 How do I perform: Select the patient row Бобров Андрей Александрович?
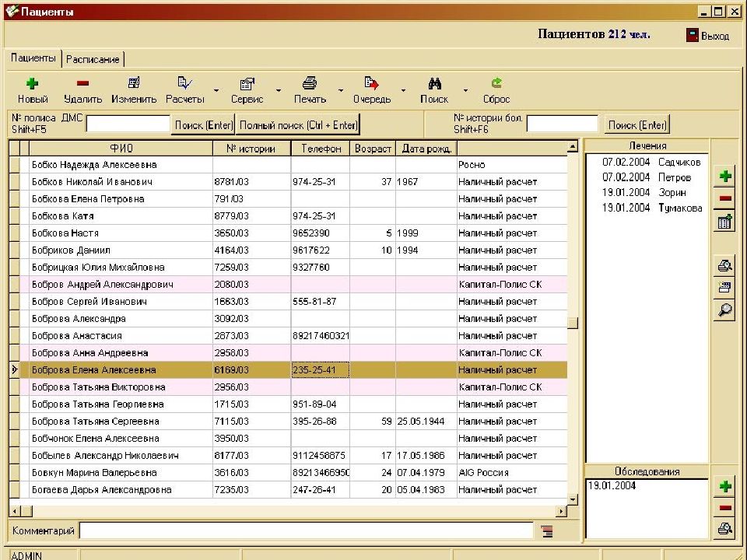(x=288, y=285)
